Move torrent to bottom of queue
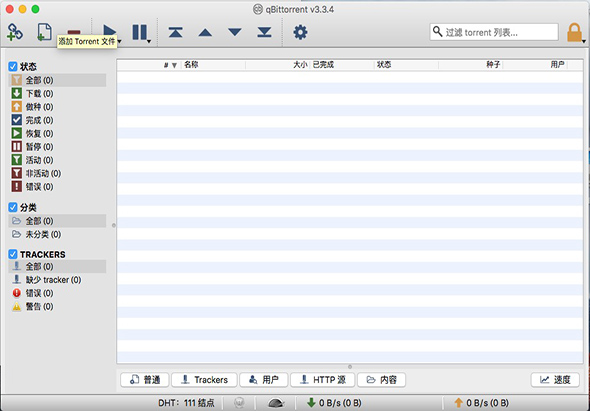The width and height of the screenshot is (590, 411). [x=265, y=32]
